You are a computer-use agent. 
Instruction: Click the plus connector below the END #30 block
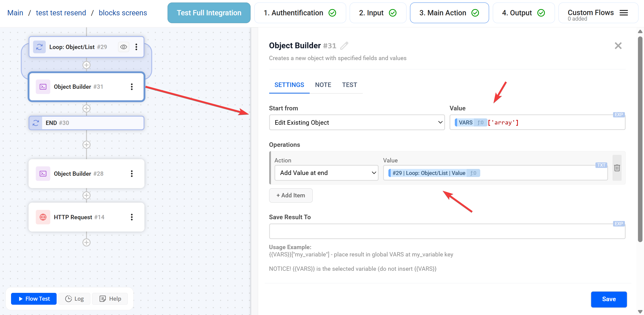[87, 145]
